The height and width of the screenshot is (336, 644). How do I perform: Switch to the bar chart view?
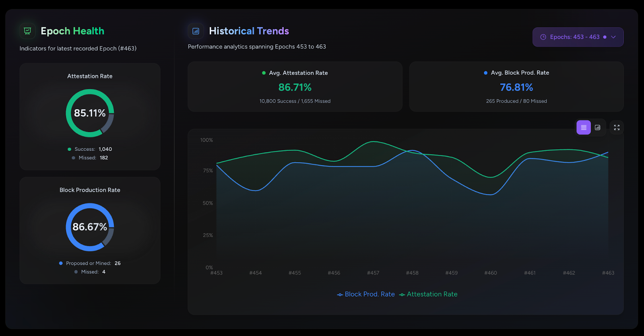597,128
